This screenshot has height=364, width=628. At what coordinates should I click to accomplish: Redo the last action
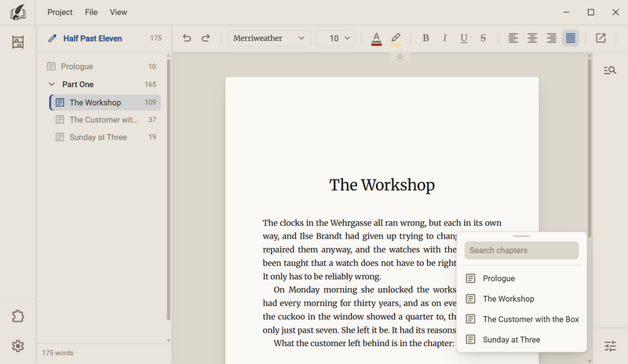pos(206,38)
